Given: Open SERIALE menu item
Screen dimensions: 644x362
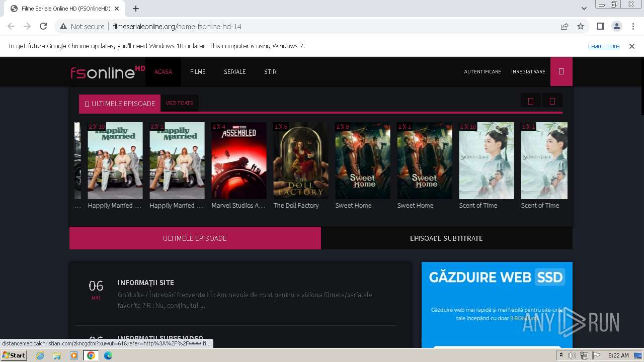Looking at the screenshot, I should [235, 72].
